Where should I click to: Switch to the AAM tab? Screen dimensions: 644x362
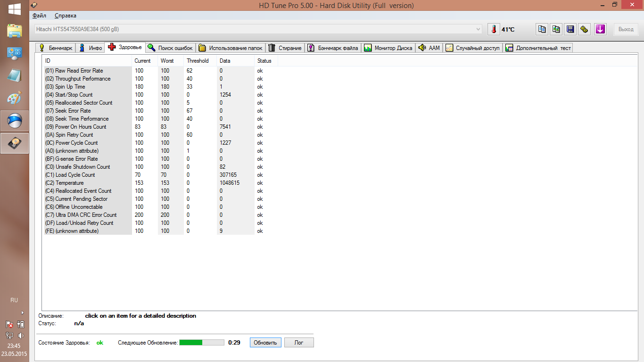pyautogui.click(x=429, y=48)
